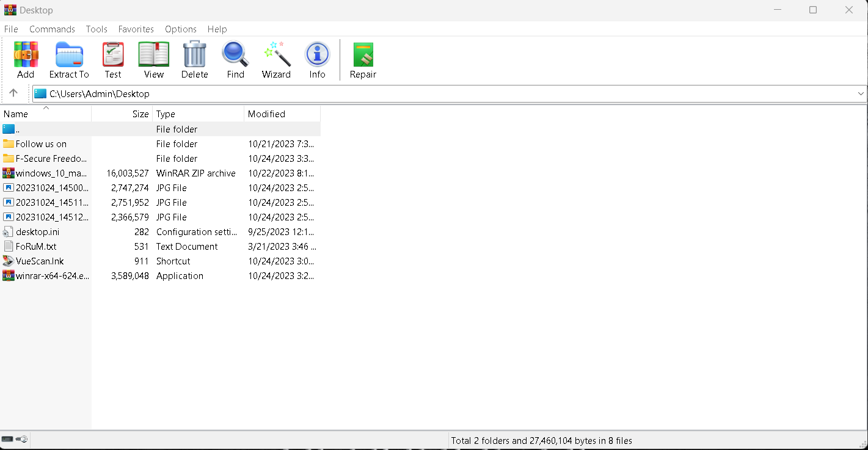Click the Find magnifier toolbar icon
The image size is (868, 450).
pyautogui.click(x=235, y=54)
